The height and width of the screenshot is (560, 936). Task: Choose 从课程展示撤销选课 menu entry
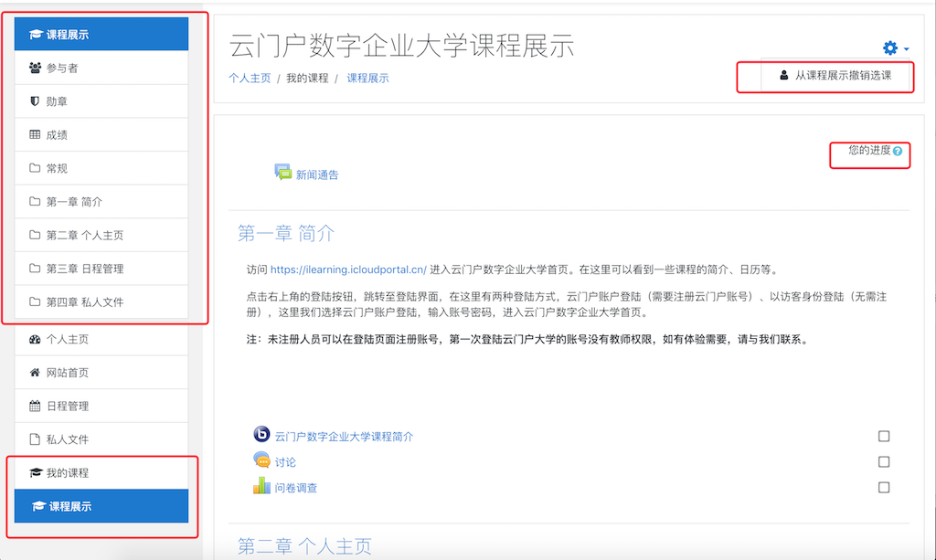tap(835, 75)
